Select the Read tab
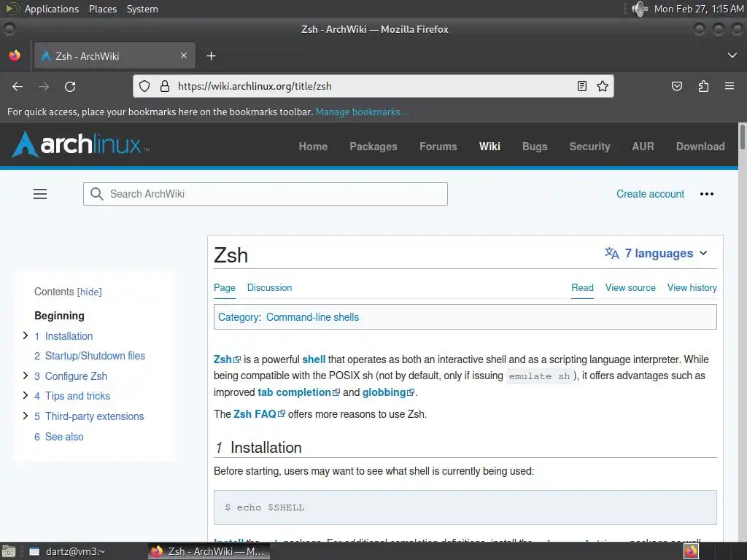 click(582, 287)
